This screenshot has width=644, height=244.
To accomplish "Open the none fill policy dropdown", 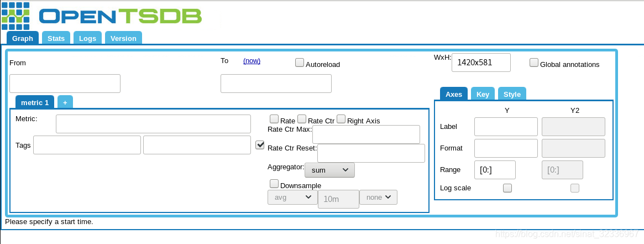I will point(378,197).
